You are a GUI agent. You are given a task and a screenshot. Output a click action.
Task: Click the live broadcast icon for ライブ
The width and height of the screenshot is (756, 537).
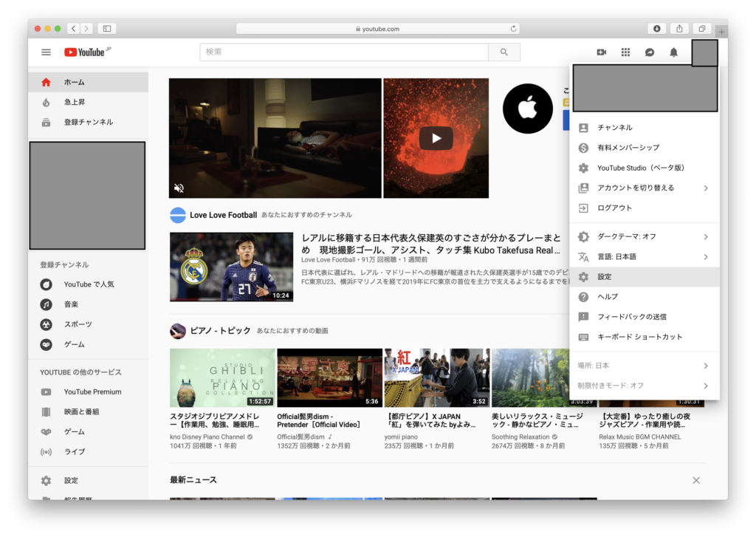point(46,451)
